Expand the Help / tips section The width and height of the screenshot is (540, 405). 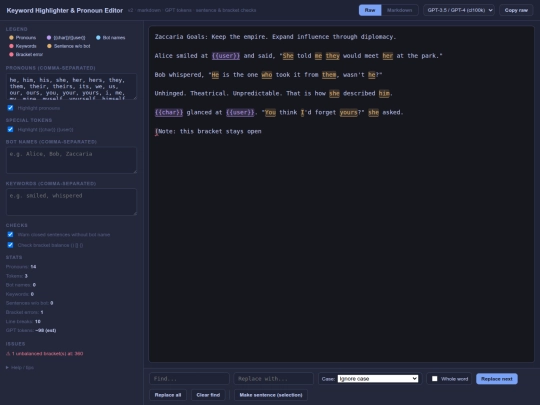pyautogui.click(x=20, y=367)
